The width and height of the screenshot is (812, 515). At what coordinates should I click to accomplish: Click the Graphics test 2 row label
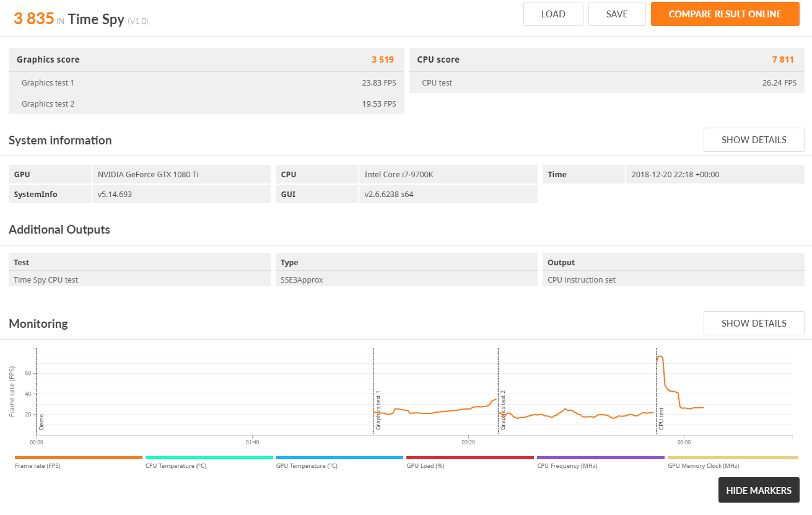tap(48, 103)
